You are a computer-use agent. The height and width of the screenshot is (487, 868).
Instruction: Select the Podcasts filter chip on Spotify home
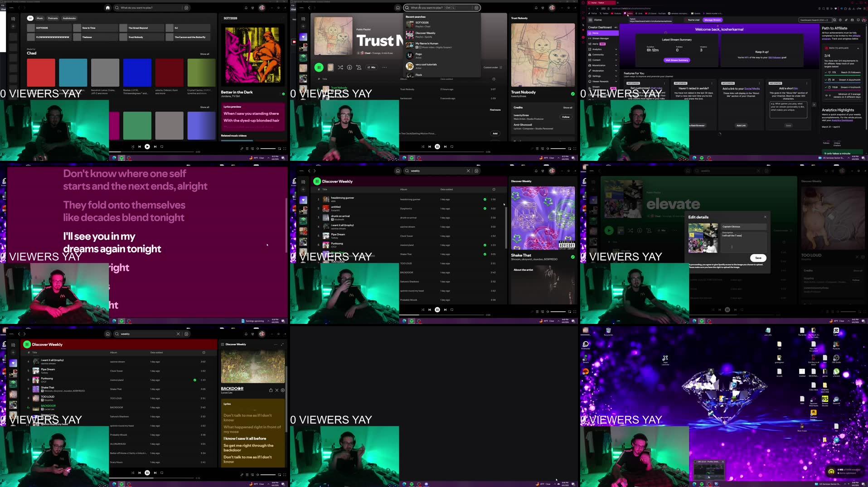click(x=53, y=18)
